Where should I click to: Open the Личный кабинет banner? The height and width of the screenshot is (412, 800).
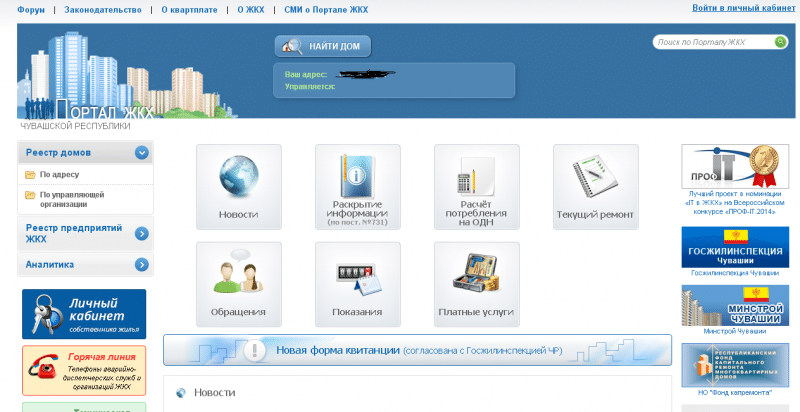pyautogui.click(x=84, y=314)
